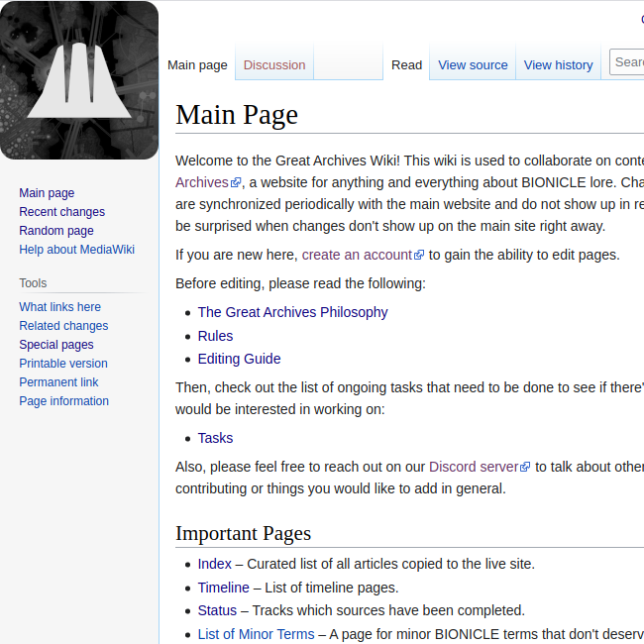Viewport: 644px width, 644px height.
Task: Follow the Archives external link
Action: tap(202, 182)
